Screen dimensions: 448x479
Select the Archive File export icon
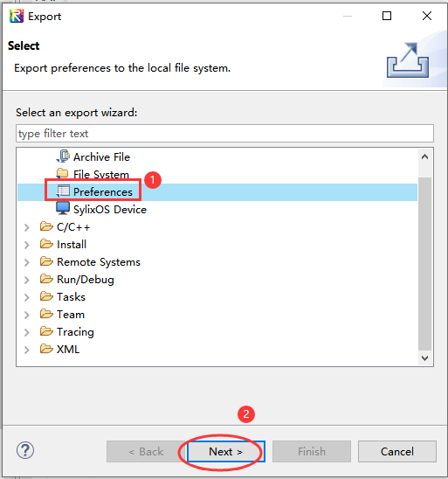coord(63,156)
